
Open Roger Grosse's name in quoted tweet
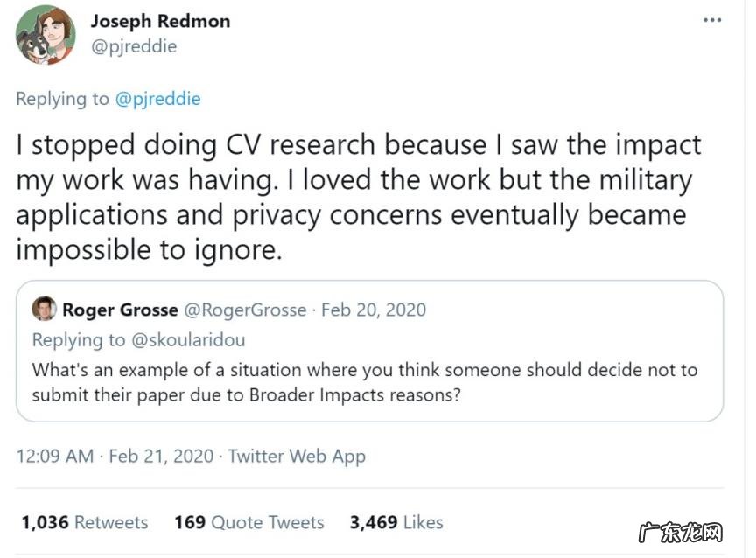118,310
